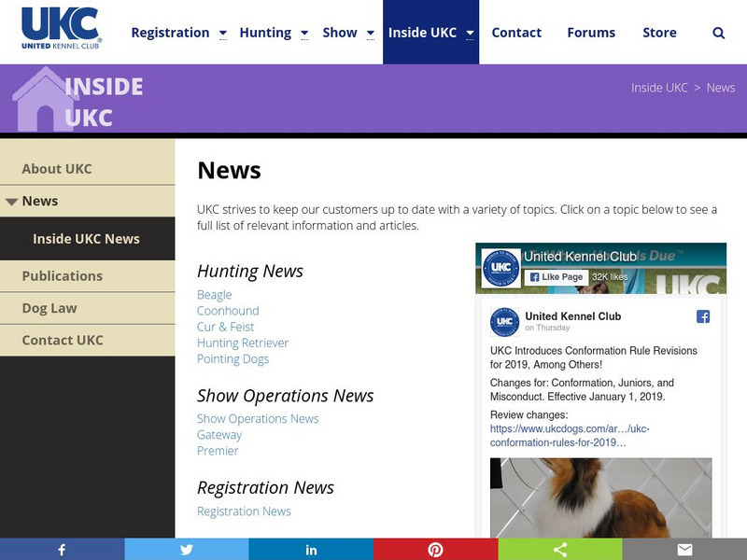This screenshot has height=560, width=747.
Task: Open the Coonhound news link
Action: click(x=228, y=311)
